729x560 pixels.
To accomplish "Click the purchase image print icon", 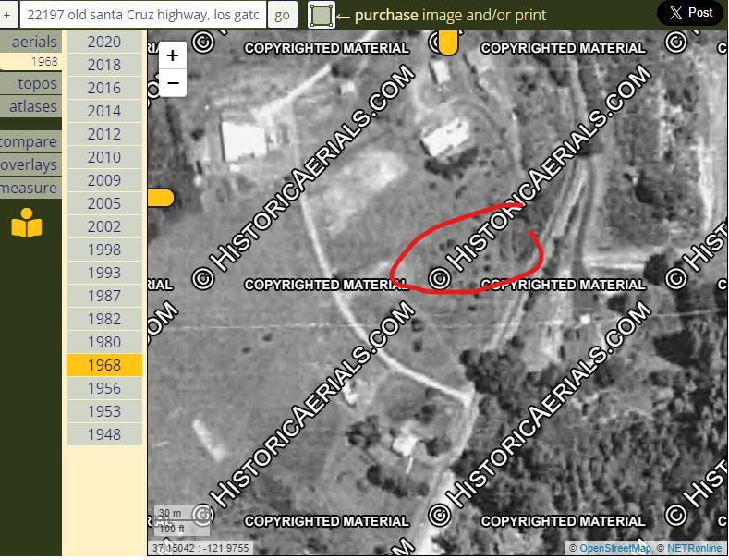I will coord(322,15).
